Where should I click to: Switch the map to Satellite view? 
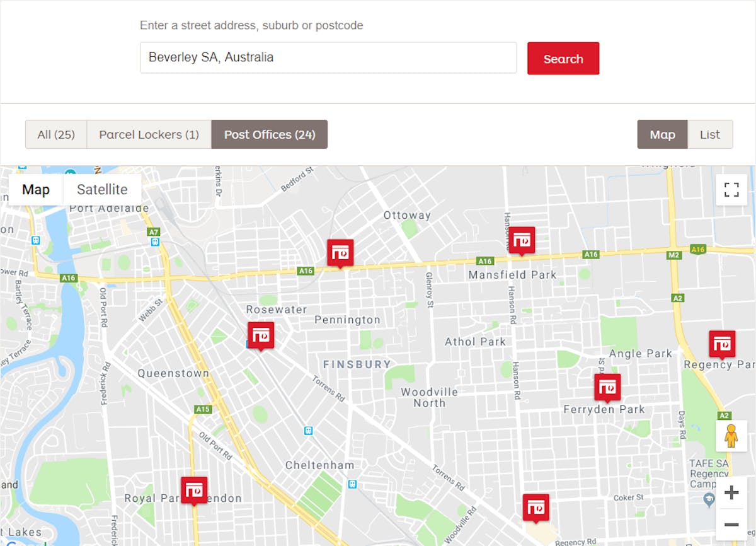tap(102, 189)
